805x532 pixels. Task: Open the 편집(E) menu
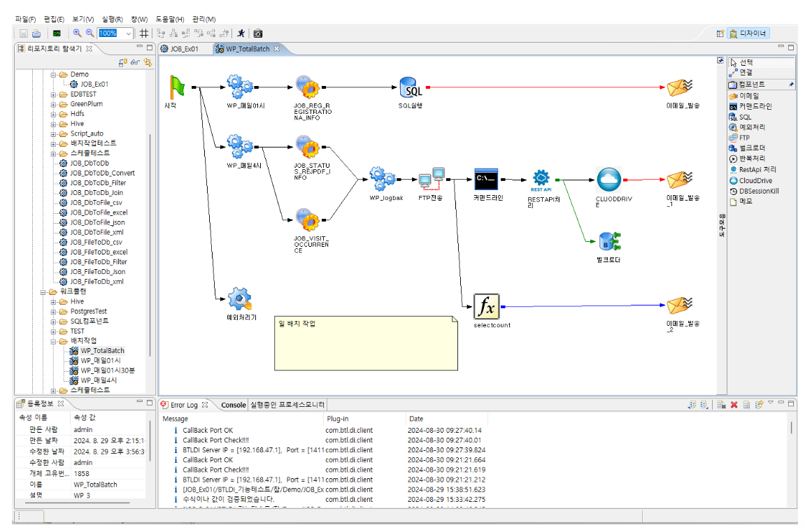pyautogui.click(x=54, y=19)
